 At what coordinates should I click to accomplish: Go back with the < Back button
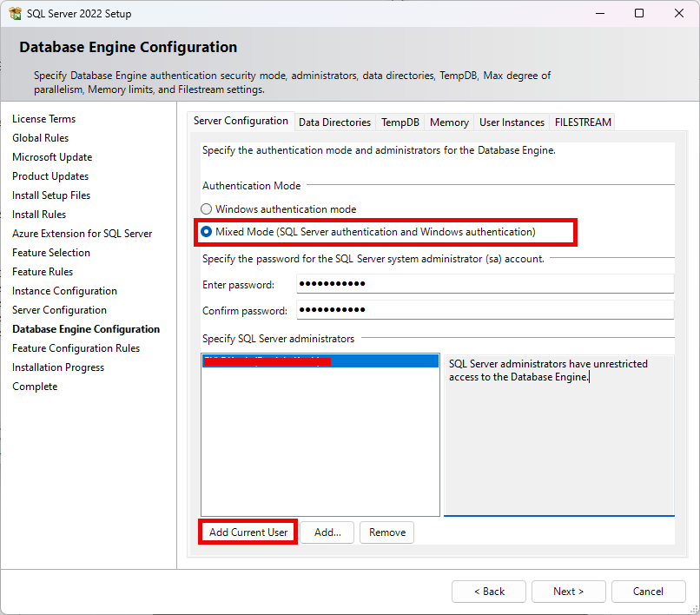point(489,592)
